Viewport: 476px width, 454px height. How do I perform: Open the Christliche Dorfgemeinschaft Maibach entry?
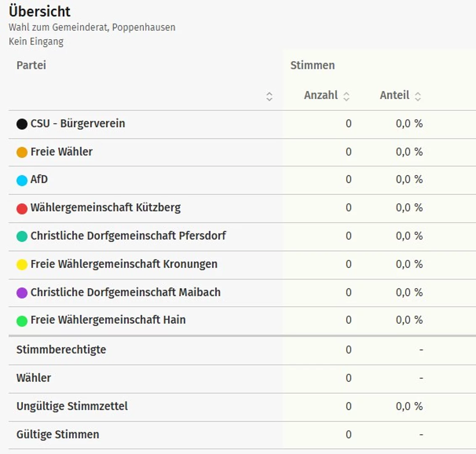pyautogui.click(x=125, y=292)
